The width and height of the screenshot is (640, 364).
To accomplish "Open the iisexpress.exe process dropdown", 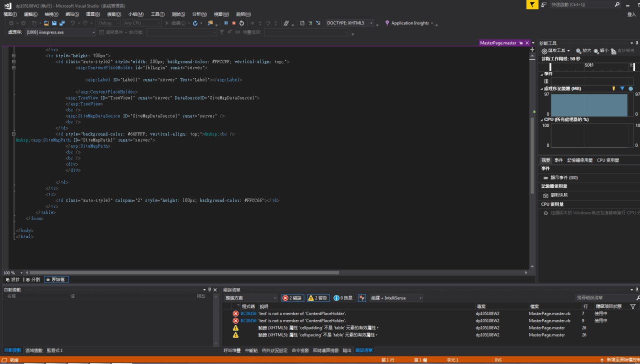I will click(x=93, y=32).
